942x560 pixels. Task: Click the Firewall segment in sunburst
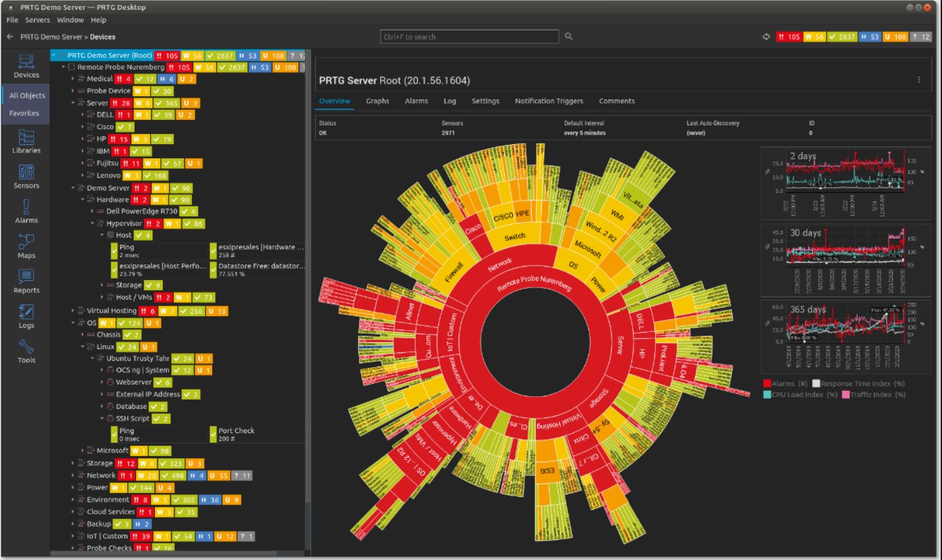[x=454, y=272]
